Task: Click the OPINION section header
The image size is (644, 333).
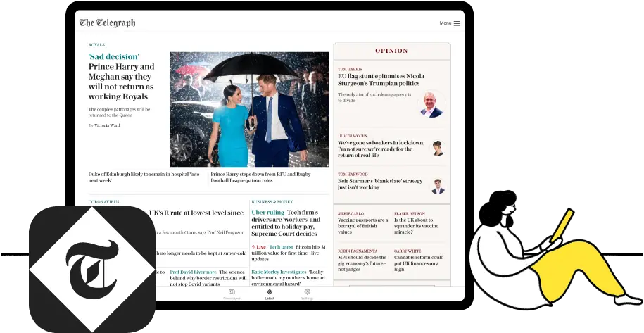Action: 391,51
